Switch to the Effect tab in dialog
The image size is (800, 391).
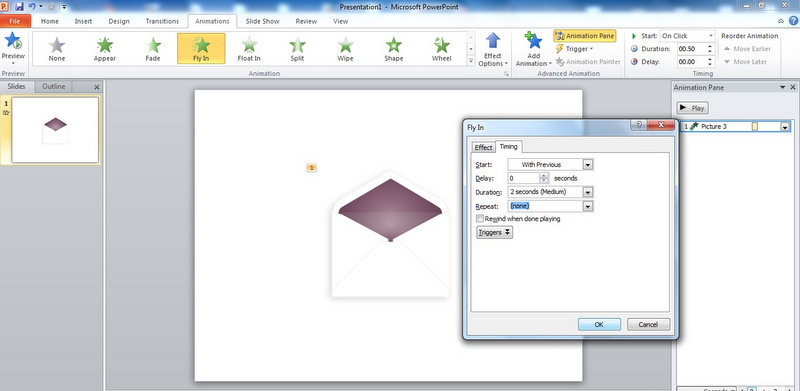[483, 148]
